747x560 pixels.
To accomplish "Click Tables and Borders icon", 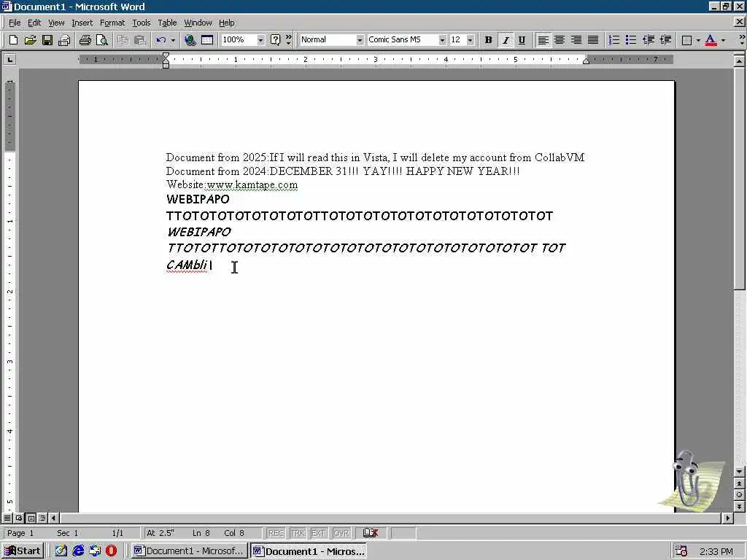I will (x=207, y=40).
